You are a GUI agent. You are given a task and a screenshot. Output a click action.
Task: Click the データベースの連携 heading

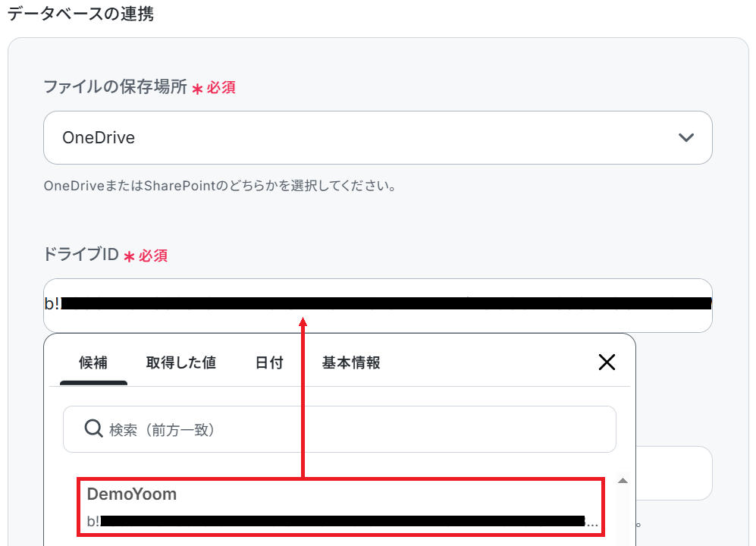80,14
